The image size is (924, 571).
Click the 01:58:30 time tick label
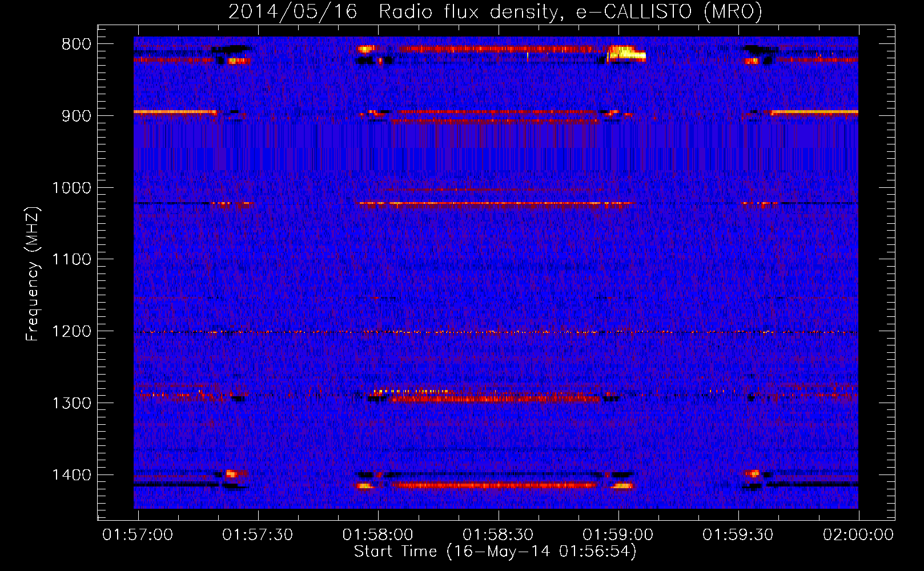click(x=498, y=534)
